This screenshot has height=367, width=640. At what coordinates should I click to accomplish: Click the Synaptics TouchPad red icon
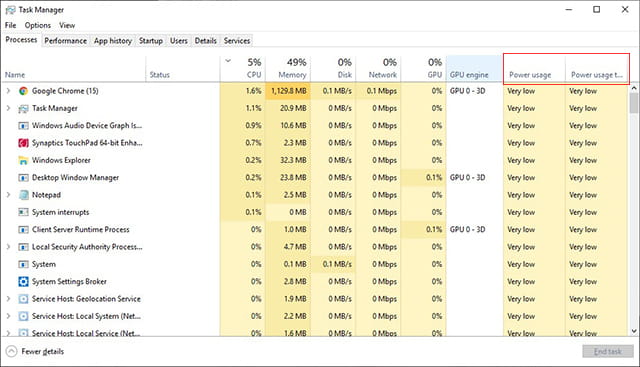pos(23,143)
